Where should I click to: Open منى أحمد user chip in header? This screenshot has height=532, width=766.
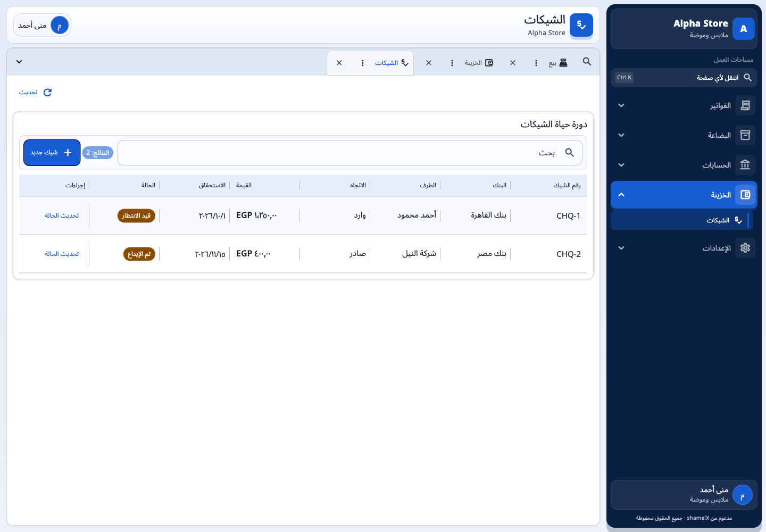pyautogui.click(x=43, y=25)
